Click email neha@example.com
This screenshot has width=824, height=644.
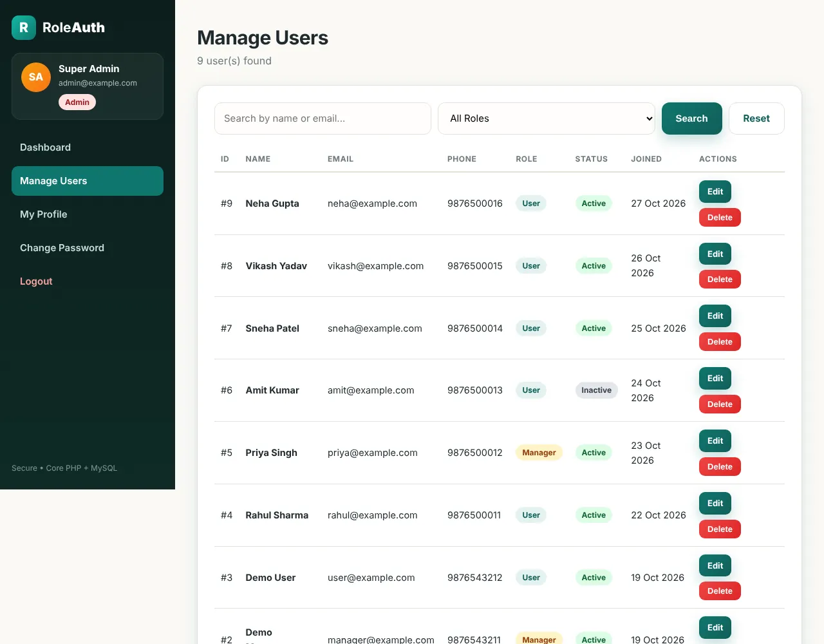coord(372,204)
